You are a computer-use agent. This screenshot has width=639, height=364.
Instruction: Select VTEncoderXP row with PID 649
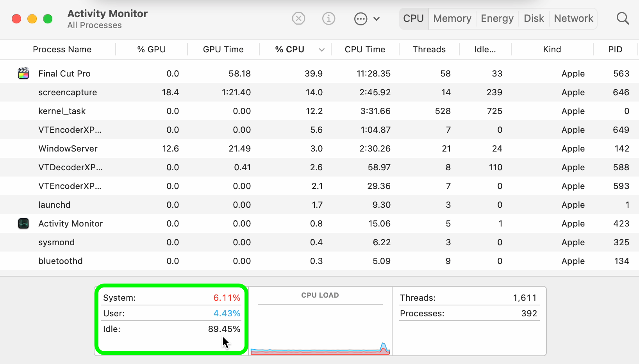point(319,130)
